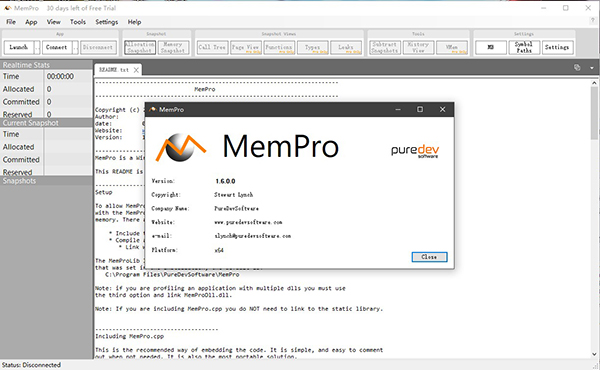Open the small options button beside Connect
600x370 pixels.
(75, 47)
